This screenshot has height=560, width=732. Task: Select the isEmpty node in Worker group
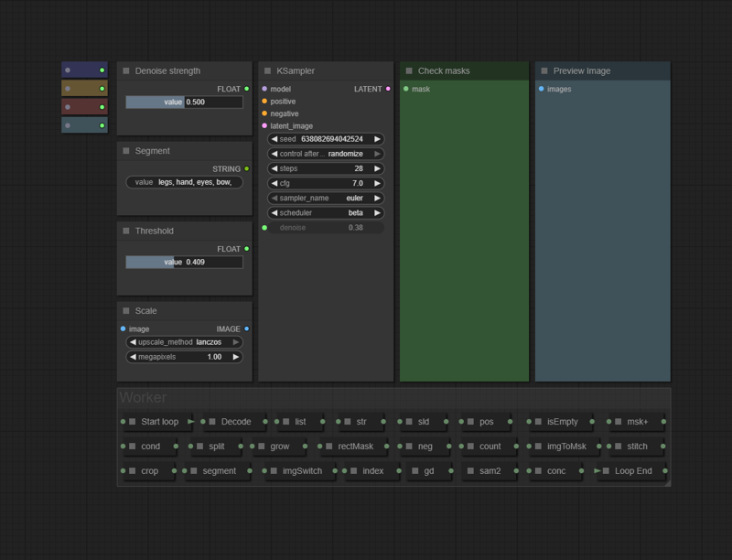[563, 422]
